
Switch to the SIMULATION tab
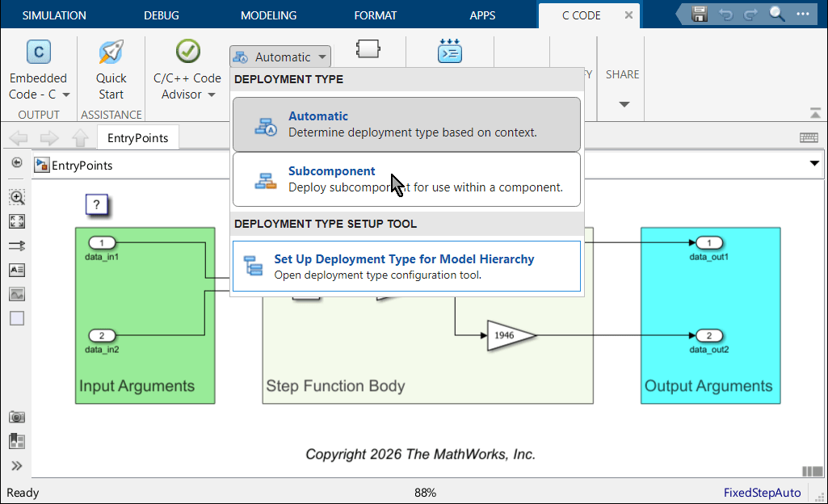pyautogui.click(x=54, y=14)
